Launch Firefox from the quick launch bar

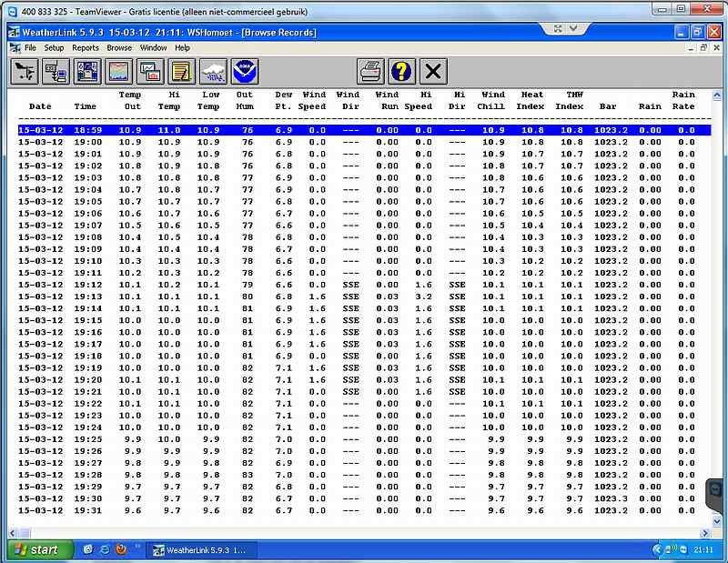click(x=122, y=550)
